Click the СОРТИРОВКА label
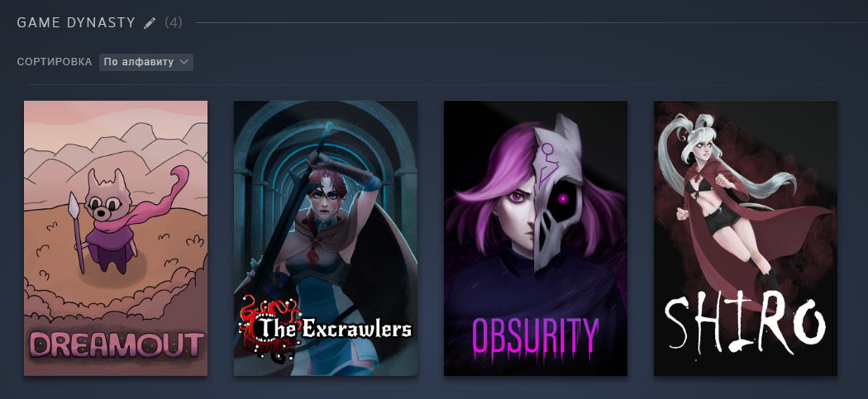Screen dimensions: 868x399 point(55,62)
